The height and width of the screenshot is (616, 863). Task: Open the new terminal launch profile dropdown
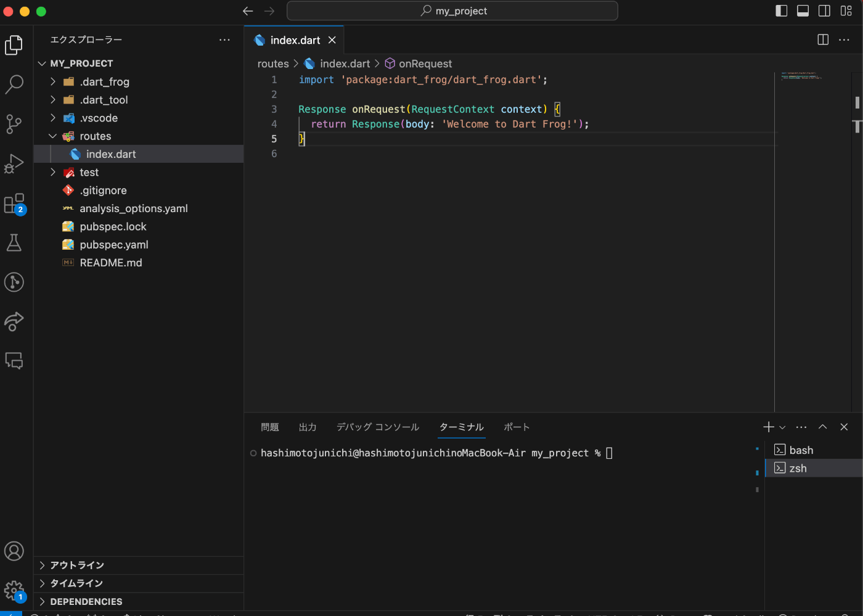coord(782,427)
